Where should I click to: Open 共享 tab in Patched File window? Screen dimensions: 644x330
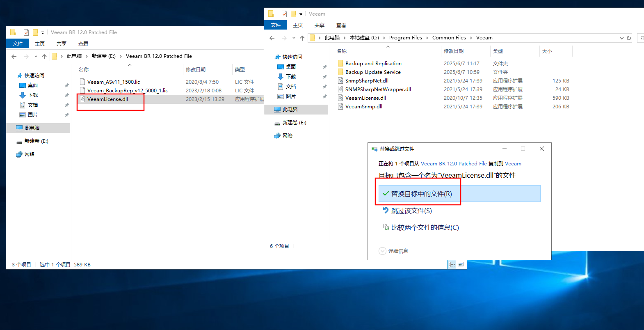pos(62,44)
